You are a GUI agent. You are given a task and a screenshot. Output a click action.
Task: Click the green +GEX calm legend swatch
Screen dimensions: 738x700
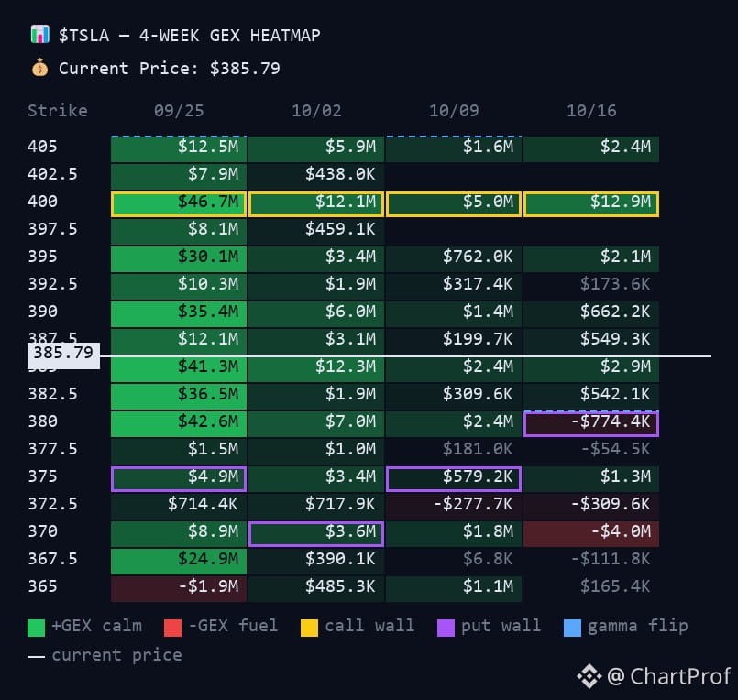37,628
